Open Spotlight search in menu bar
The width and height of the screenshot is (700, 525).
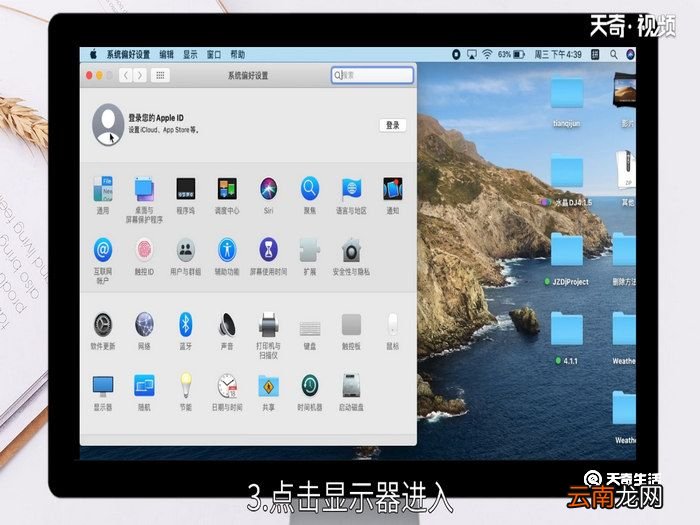(614, 54)
